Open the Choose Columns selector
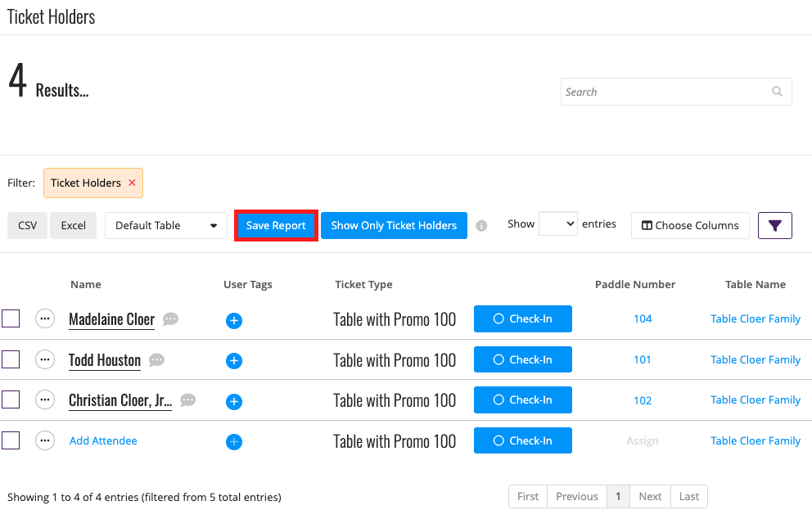Screen dimensions: 812x519 click(690, 225)
